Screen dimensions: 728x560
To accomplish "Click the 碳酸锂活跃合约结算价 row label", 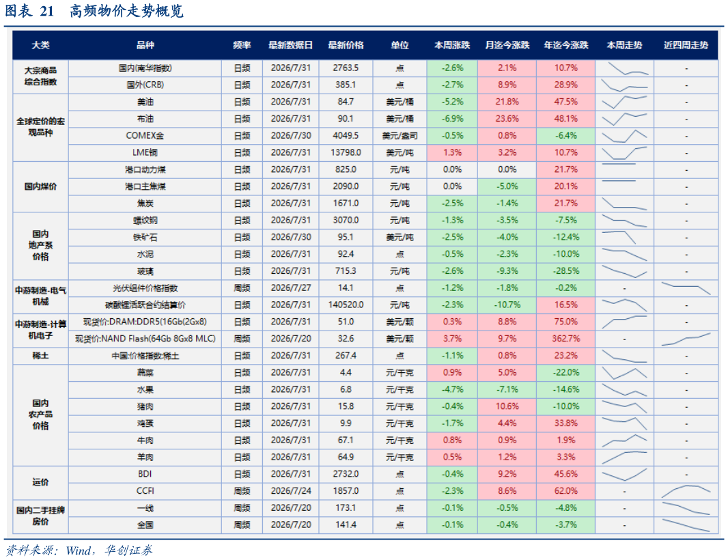I will 145,305.
